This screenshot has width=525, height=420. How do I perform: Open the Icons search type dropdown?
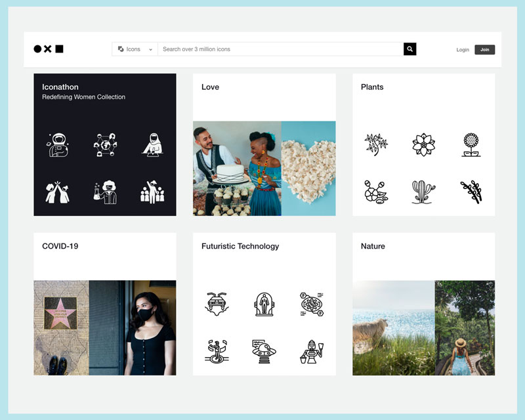[x=135, y=49]
